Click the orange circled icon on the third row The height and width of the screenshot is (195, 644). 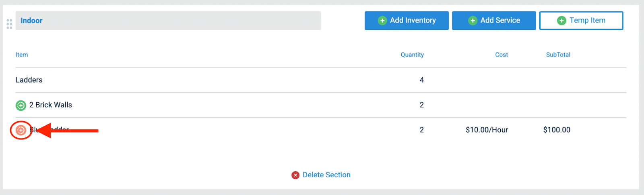pyautogui.click(x=21, y=130)
